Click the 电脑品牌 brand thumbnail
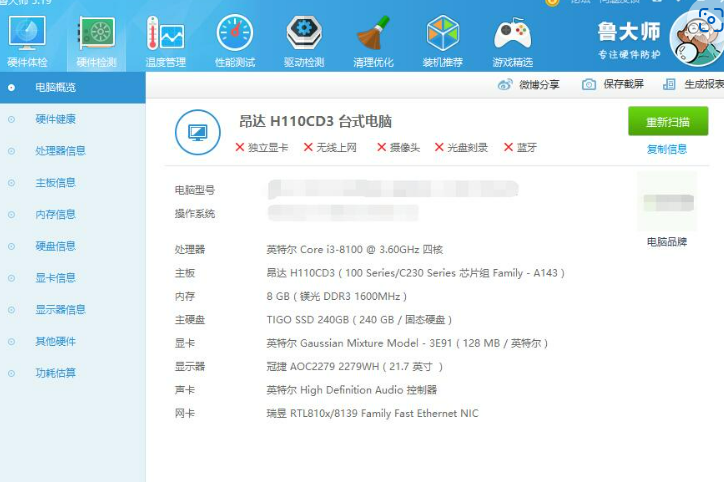Image resolution: width=724 pixels, height=482 pixels. (667, 203)
